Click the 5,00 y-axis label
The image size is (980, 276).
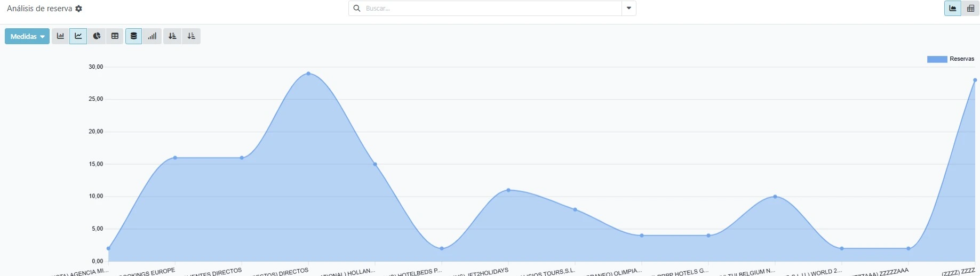(97, 229)
